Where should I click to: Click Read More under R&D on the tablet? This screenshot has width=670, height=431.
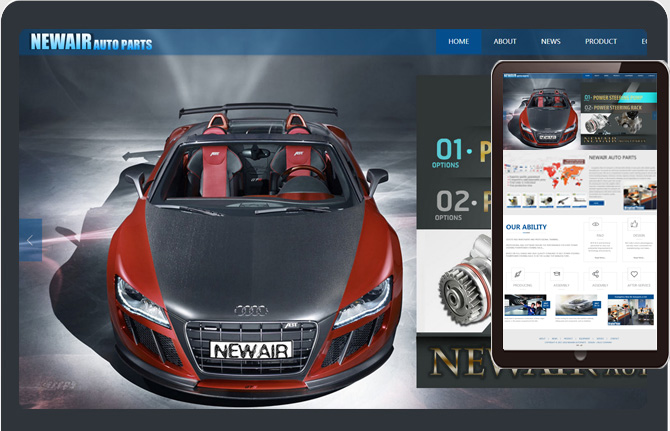click(599, 258)
